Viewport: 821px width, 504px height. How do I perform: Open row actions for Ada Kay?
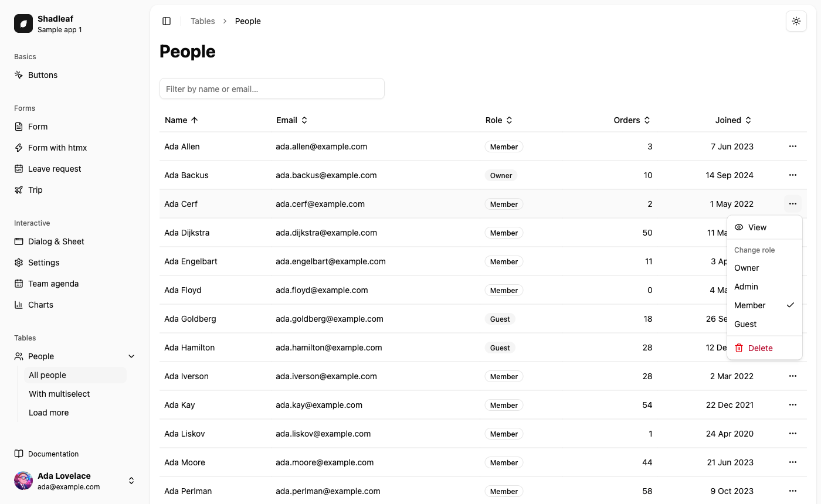[793, 405]
